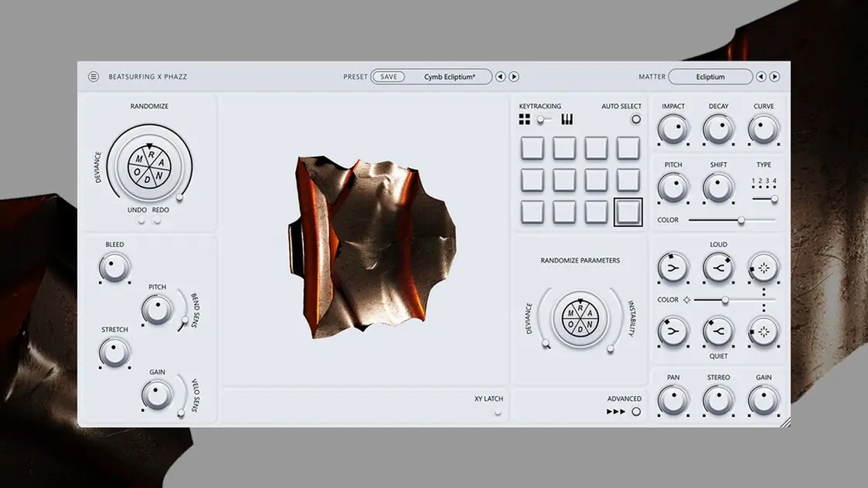Click the split-icon knob in the LOUD row
The width and height of the screenshot is (868, 488).
click(718, 268)
